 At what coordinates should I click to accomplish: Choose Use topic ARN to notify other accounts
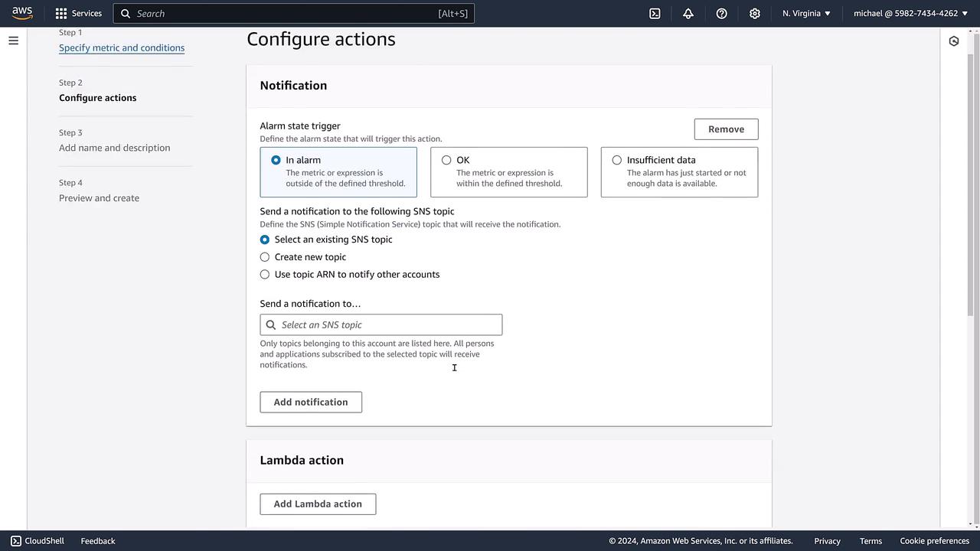click(265, 275)
